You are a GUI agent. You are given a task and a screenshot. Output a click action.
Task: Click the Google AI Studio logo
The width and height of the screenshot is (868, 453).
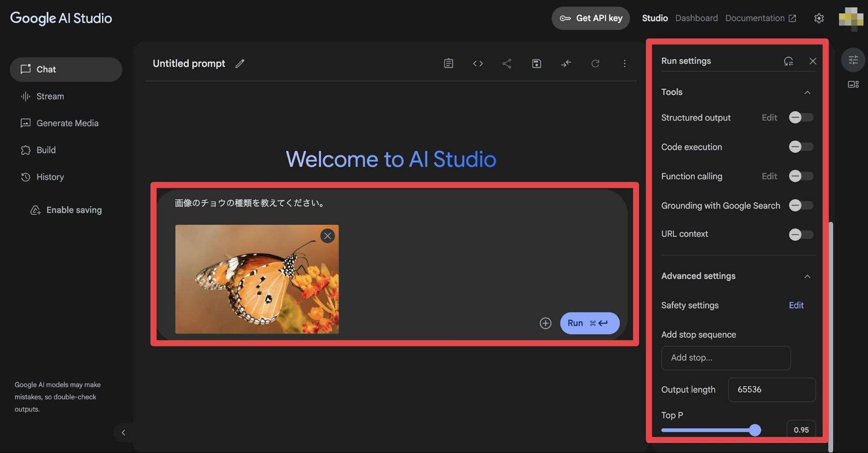61,18
